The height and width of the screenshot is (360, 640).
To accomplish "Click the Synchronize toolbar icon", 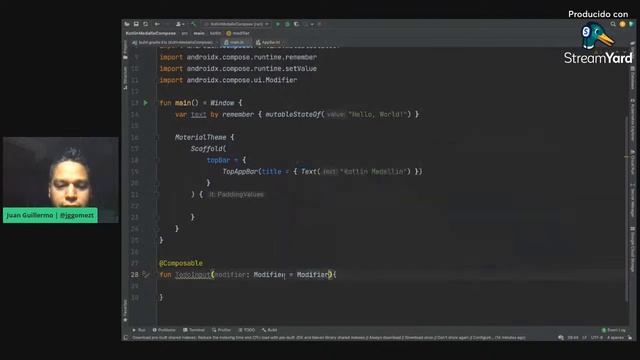I will click(146, 24).
